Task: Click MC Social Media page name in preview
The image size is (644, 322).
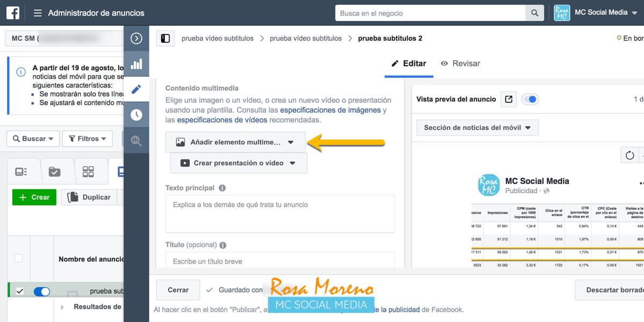Action: 537,181
